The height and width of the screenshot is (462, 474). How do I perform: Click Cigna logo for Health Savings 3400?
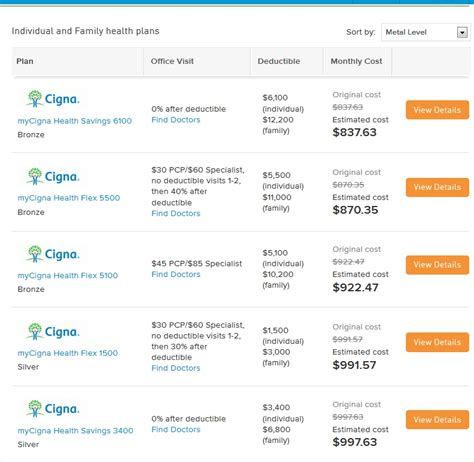tap(53, 409)
